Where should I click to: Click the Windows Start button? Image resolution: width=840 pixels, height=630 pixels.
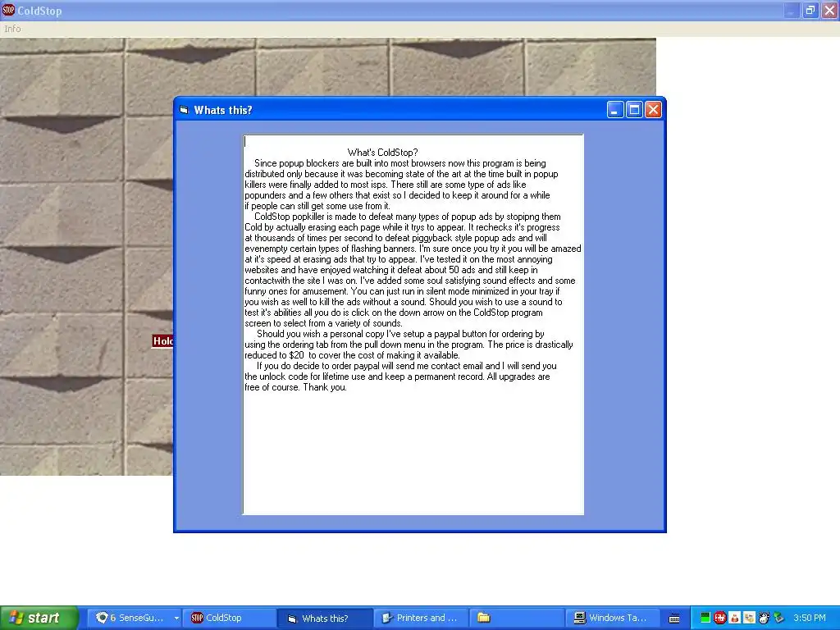[39, 618]
